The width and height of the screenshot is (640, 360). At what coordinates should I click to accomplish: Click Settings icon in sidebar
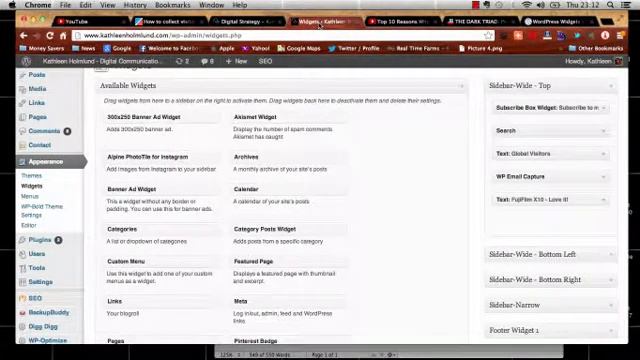[22, 282]
